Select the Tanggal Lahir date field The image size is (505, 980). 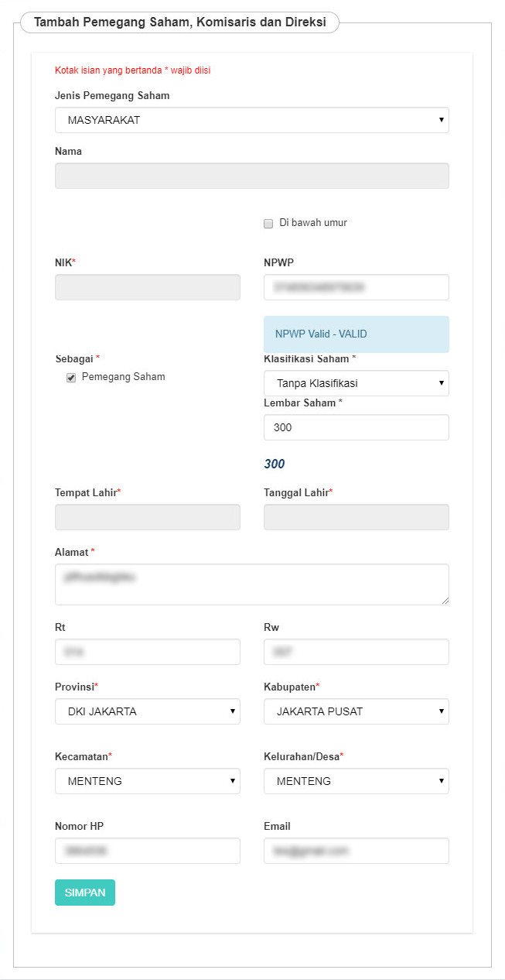tap(356, 517)
